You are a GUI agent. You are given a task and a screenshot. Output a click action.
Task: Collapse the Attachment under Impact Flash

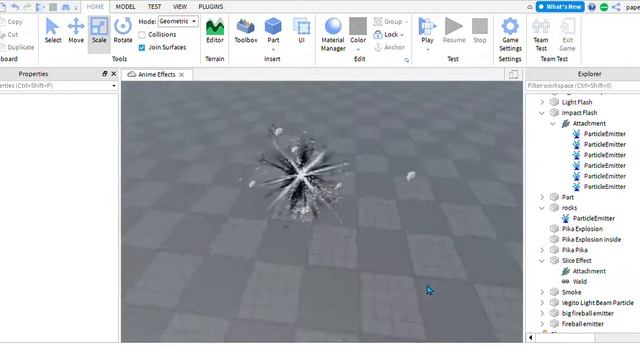(553, 123)
